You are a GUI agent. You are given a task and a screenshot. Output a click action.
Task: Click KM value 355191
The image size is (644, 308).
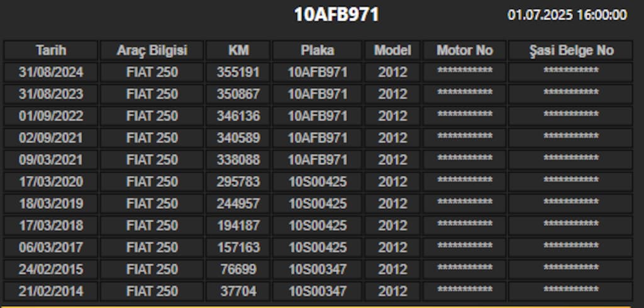(x=238, y=72)
